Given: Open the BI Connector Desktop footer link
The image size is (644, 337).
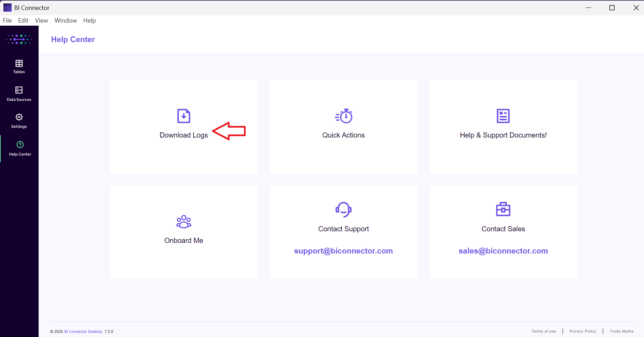Looking at the screenshot, I should pos(83,332).
